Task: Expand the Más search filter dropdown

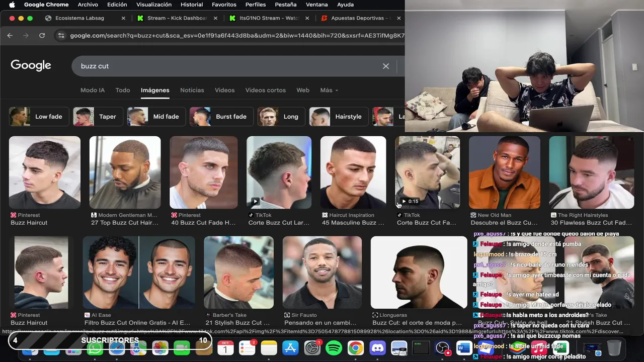Action: (329, 90)
